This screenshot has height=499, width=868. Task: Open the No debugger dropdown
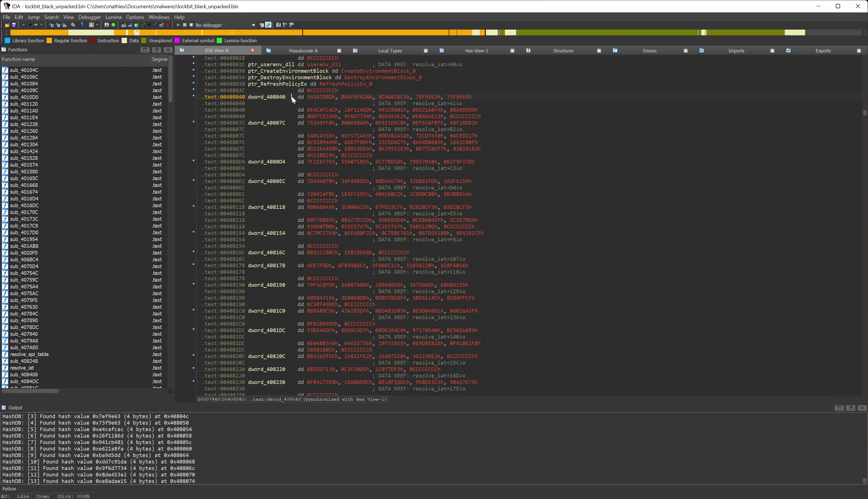click(253, 25)
